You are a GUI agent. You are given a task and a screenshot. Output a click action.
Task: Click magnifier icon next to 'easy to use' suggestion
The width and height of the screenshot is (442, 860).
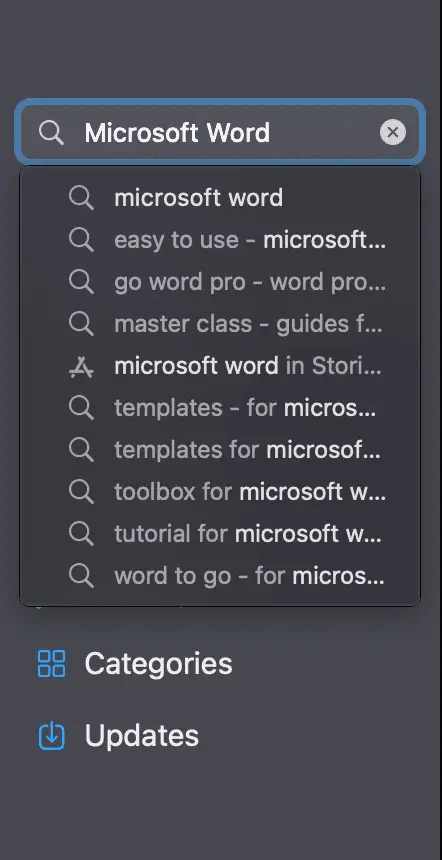tap(81, 240)
